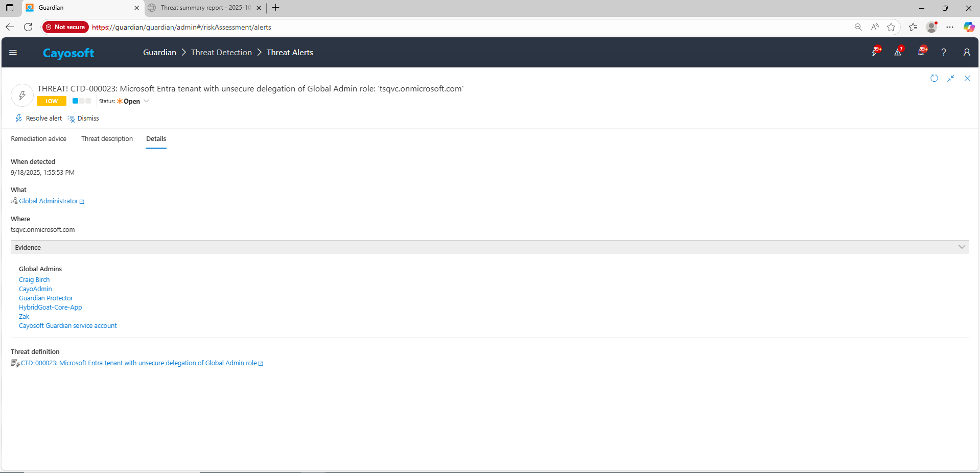Open the CTD-000023 threat definition link

138,363
